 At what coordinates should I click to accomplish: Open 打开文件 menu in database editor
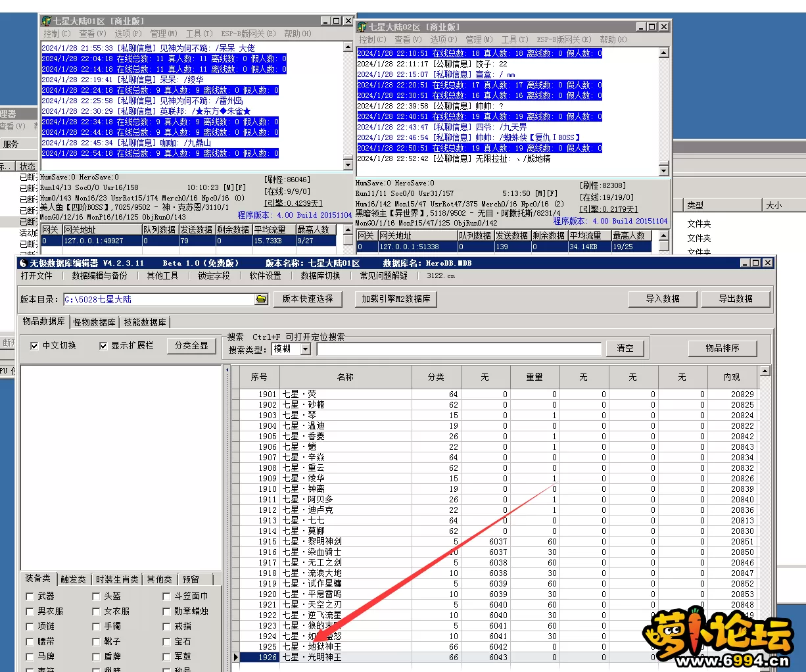coord(36,276)
